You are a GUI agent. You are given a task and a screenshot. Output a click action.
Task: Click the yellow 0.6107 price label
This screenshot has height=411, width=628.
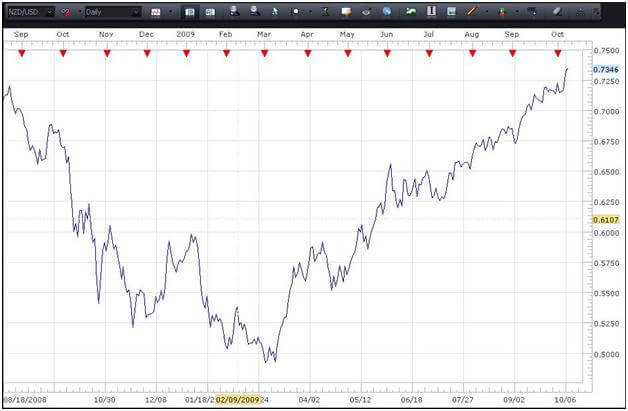[x=605, y=218]
